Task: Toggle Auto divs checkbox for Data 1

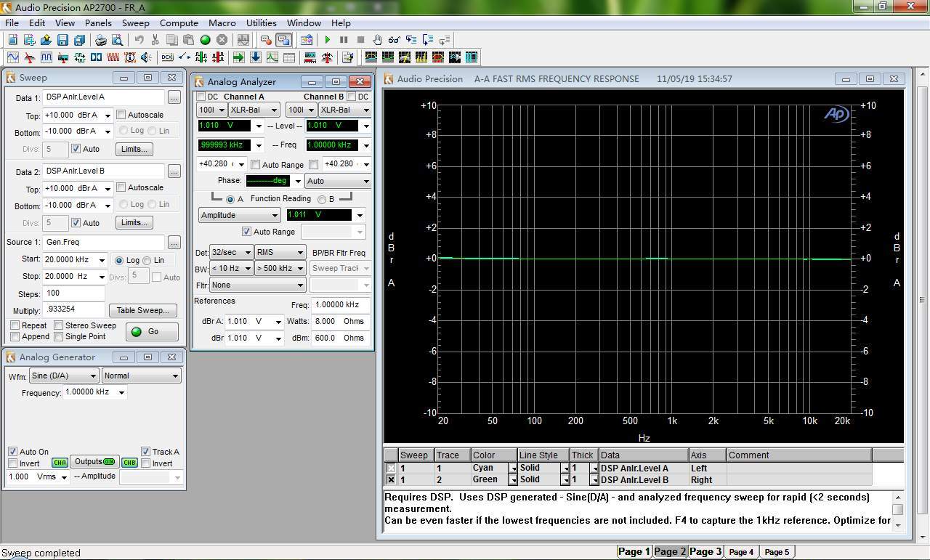Action: pyautogui.click(x=76, y=149)
